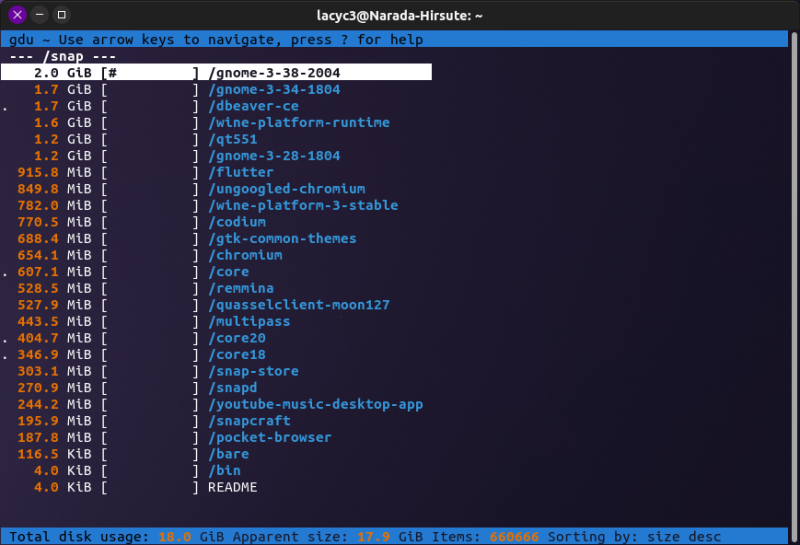Click the window title lacyc3@Narada-Hirsute

399,15
